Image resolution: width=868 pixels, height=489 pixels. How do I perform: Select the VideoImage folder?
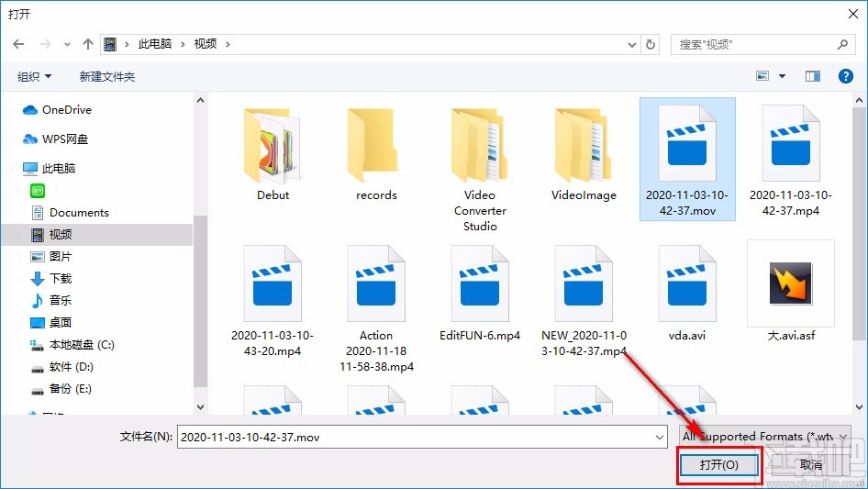click(584, 155)
